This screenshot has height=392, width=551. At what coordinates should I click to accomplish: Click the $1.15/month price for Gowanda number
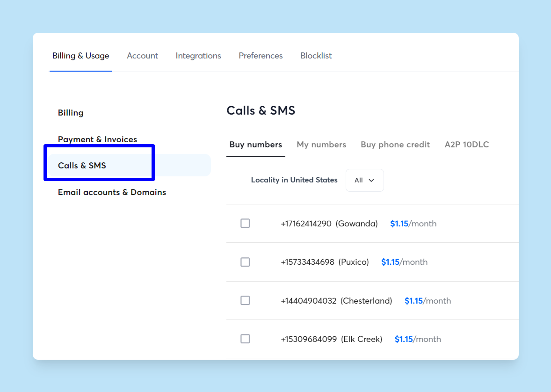[x=413, y=223]
